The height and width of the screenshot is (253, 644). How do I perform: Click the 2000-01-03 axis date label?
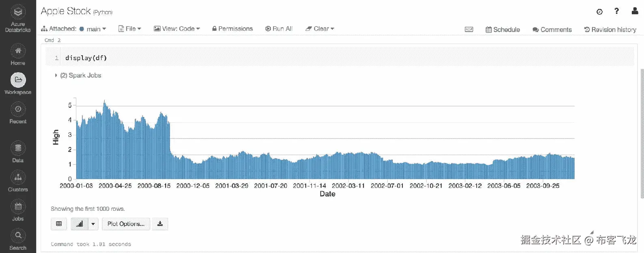pyautogui.click(x=76, y=186)
